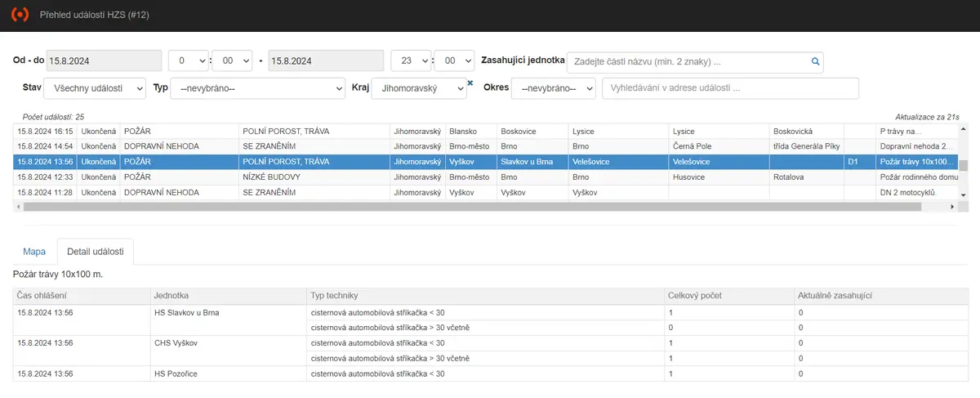980x398 pixels.
Task: Click the Rotalova street cell
Action: pyautogui.click(x=807, y=177)
